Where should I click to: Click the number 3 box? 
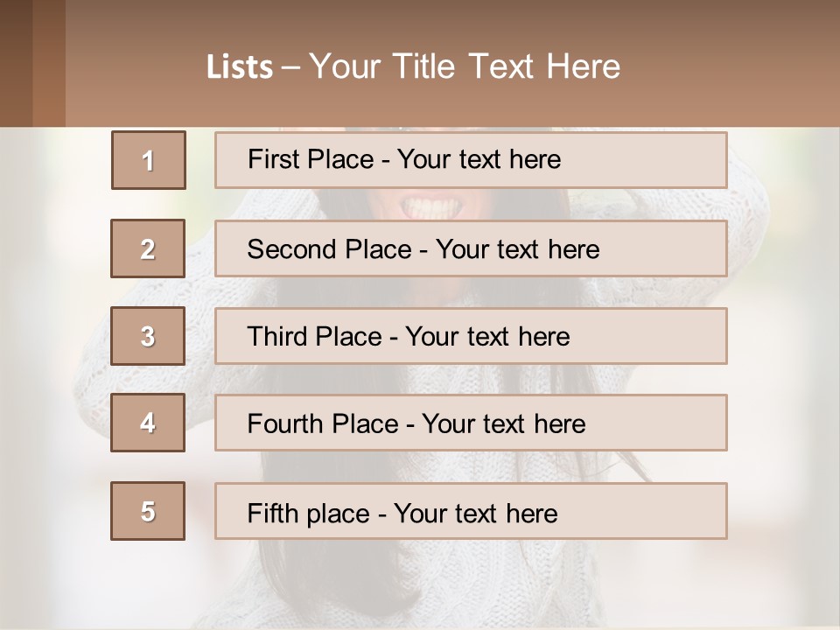[148, 336]
